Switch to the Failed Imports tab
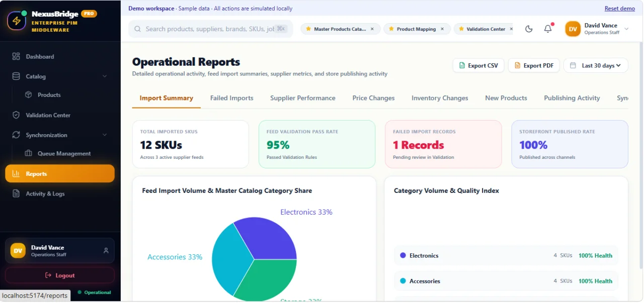The image size is (644, 303). pos(232,98)
